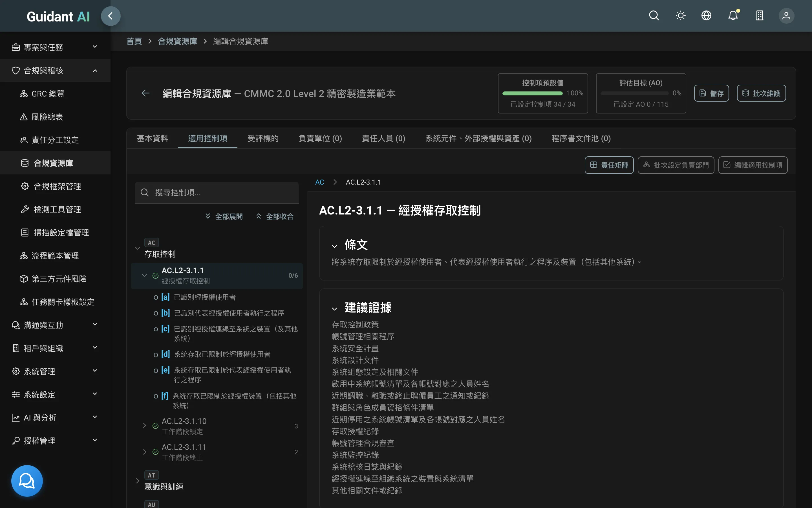Click 批次設定負責部門 button
The image size is (812, 508).
(x=676, y=165)
